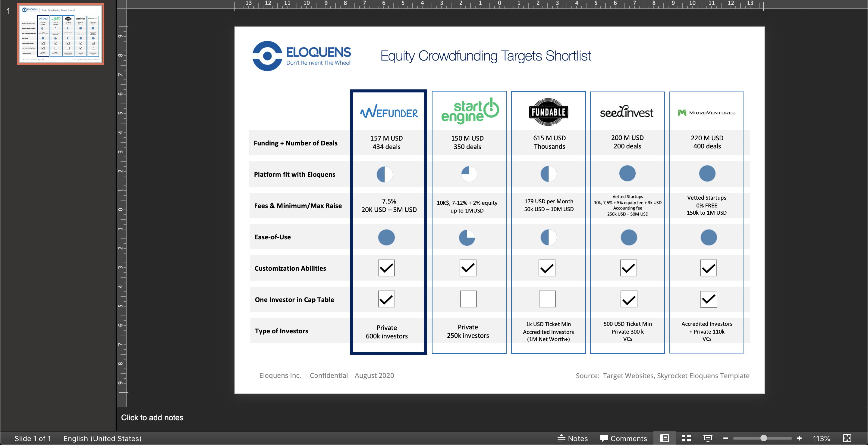
Task: Select 'Platform fit with Eloquens' label
Action: (294, 174)
